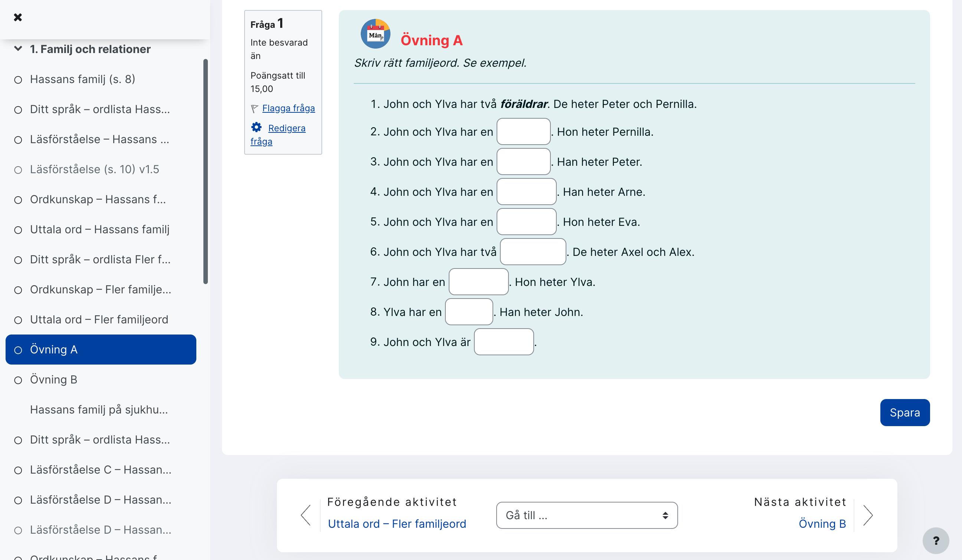Image resolution: width=962 pixels, height=560 pixels.
Task: Close the course index sidebar
Action: click(x=17, y=17)
